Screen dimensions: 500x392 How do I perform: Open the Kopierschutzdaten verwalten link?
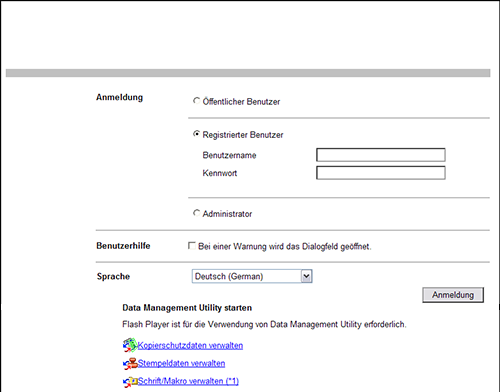point(190,346)
